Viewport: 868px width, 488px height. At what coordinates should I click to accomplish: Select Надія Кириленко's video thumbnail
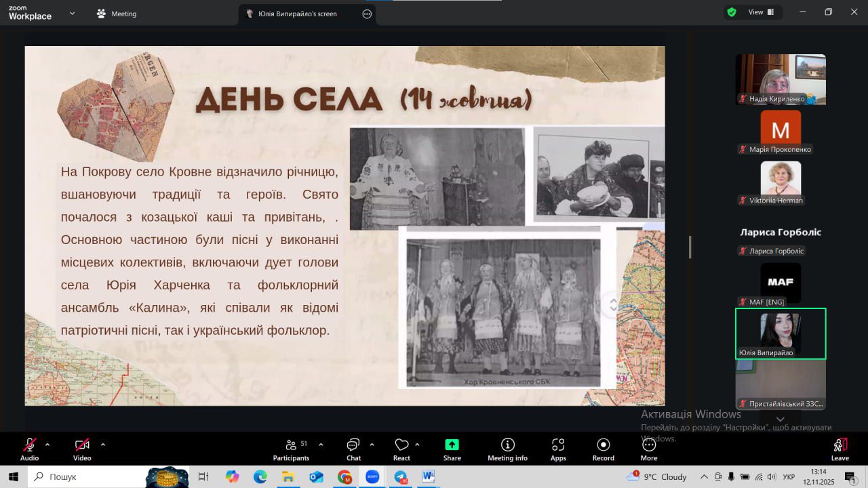tap(781, 79)
